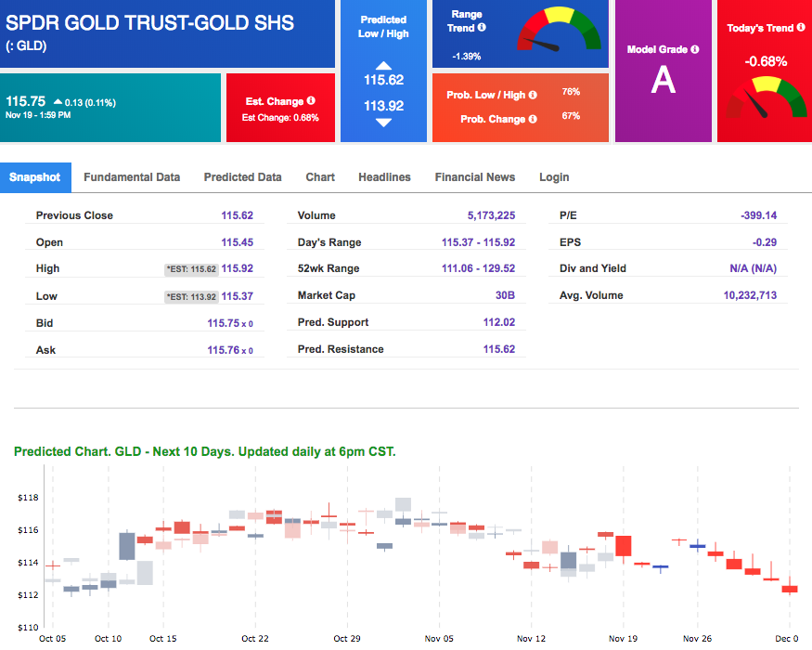The width and height of the screenshot is (812, 650).
Task: Click the Model Grade info icon
Action: 695,49
